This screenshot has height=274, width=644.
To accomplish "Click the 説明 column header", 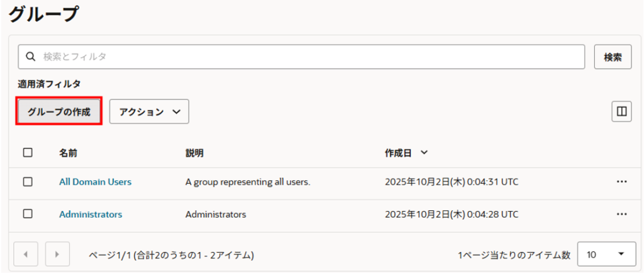I will (194, 152).
